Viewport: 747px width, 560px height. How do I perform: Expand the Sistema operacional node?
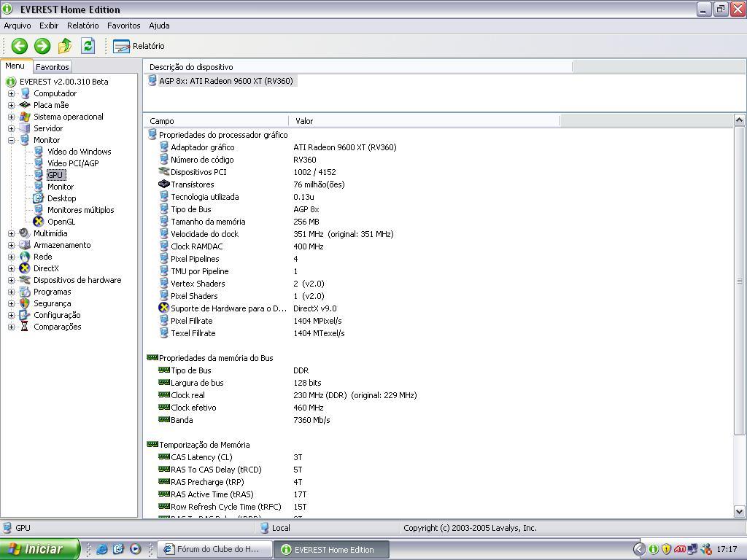(12, 117)
